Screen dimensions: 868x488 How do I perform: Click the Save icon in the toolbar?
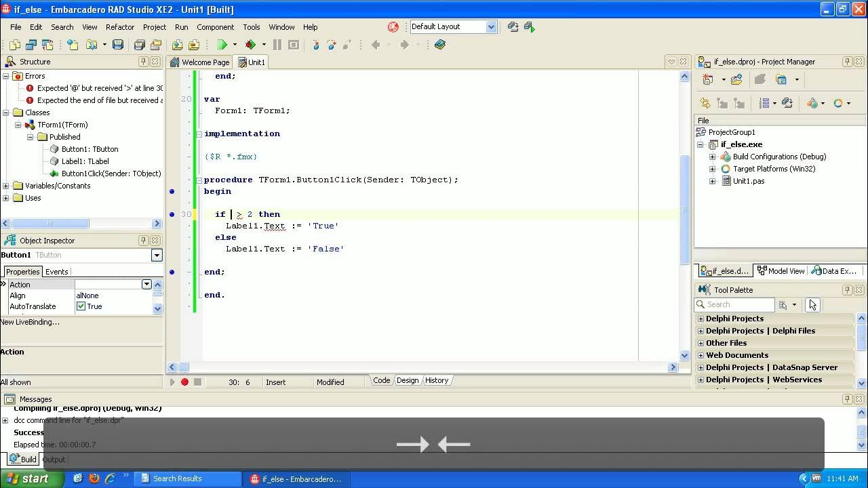(x=118, y=45)
